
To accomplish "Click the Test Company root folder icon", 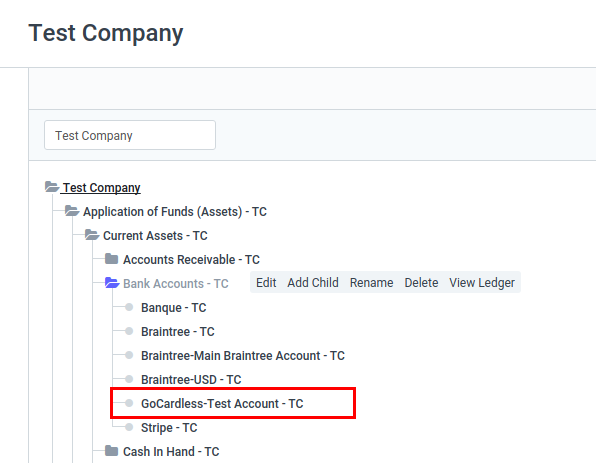I will pos(52,187).
